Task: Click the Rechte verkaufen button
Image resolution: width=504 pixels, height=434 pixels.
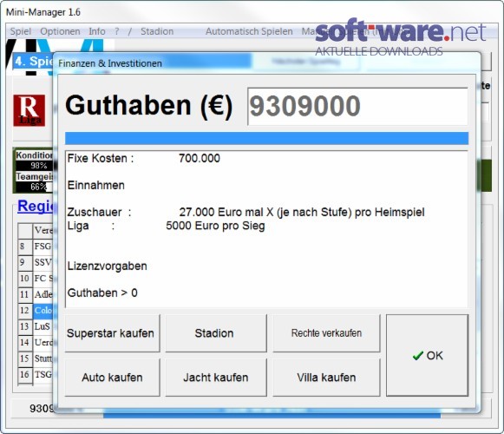Action: pyautogui.click(x=326, y=333)
